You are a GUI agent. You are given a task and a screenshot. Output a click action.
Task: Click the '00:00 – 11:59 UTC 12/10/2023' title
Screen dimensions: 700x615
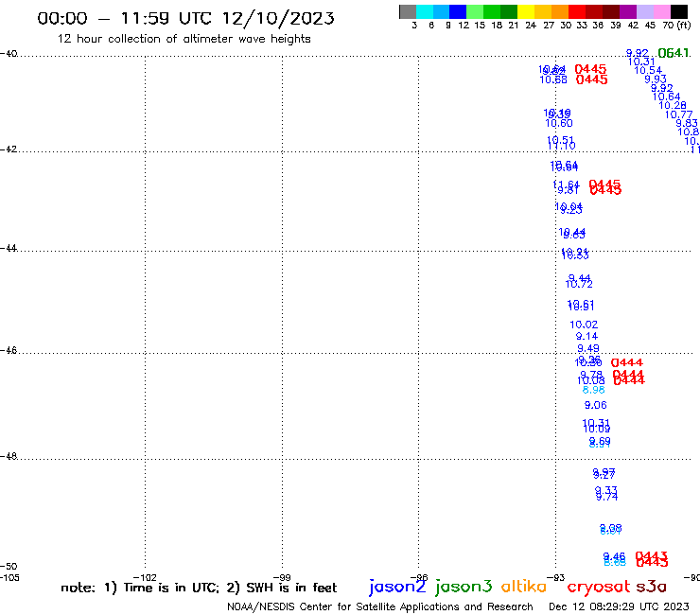(185, 18)
